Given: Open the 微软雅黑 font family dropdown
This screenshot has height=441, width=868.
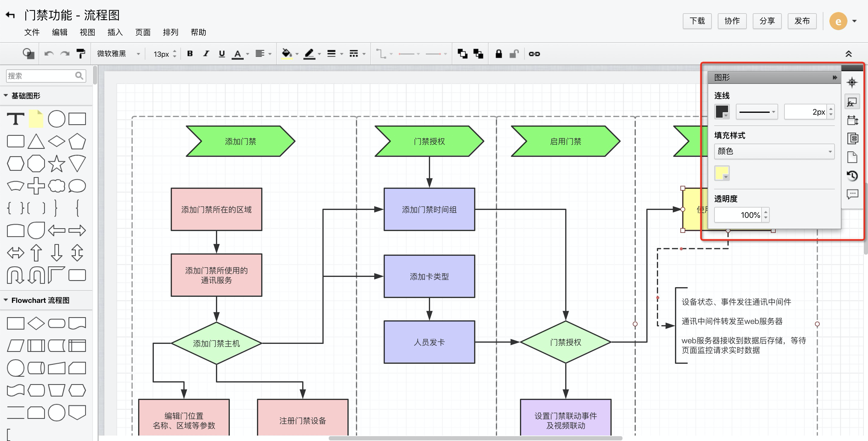Looking at the screenshot, I should [118, 54].
